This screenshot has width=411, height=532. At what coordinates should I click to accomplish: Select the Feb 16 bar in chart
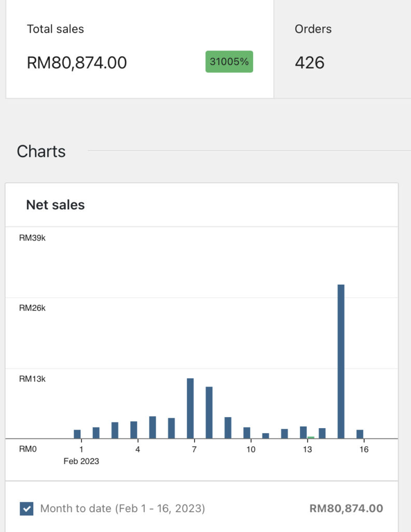tap(360, 434)
